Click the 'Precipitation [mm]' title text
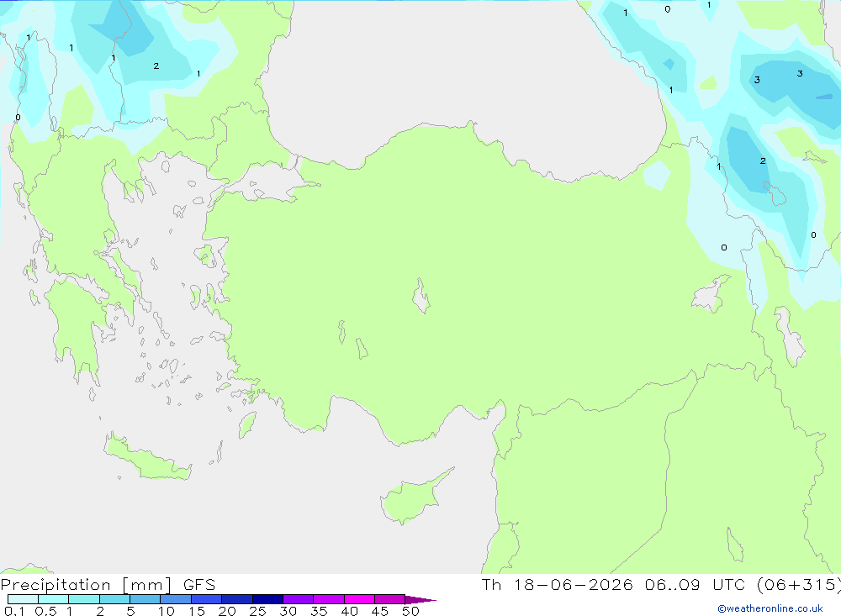841x616 pixels. click(86, 585)
